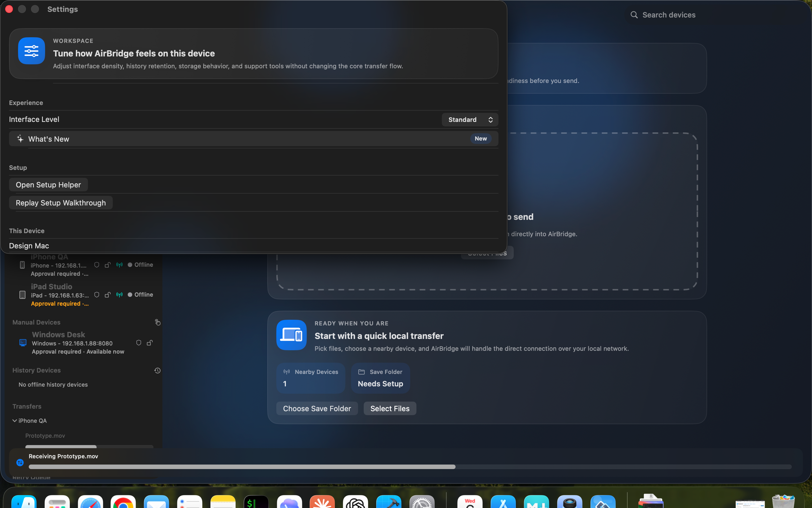Select the Windows Desk device name

[58, 335]
